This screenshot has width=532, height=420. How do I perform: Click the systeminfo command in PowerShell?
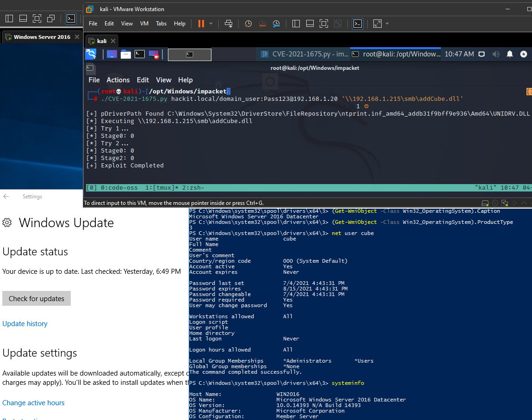pyautogui.click(x=348, y=383)
